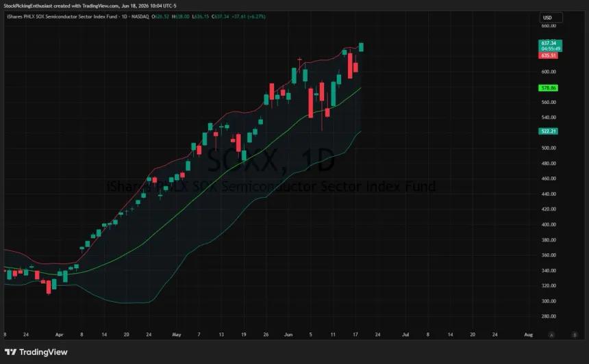Viewport: 589px width, 364px height.
Task: Toggle auto scale 'A' button
Action: point(551,335)
